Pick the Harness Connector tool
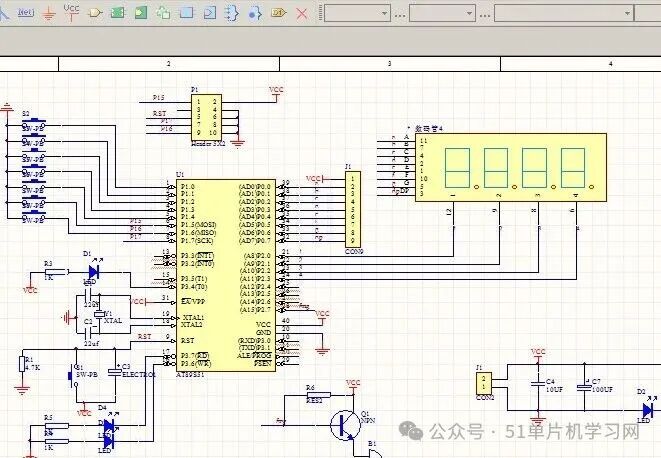This screenshot has width=661, height=458. pos(186,13)
